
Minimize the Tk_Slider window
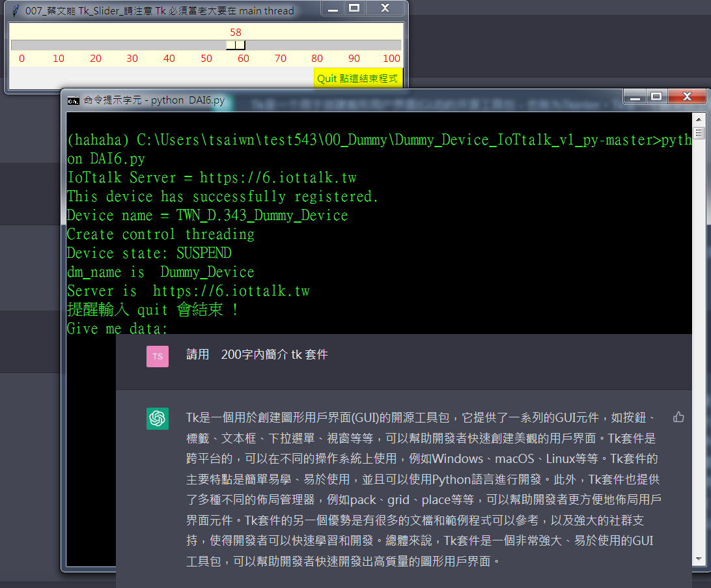333,8
